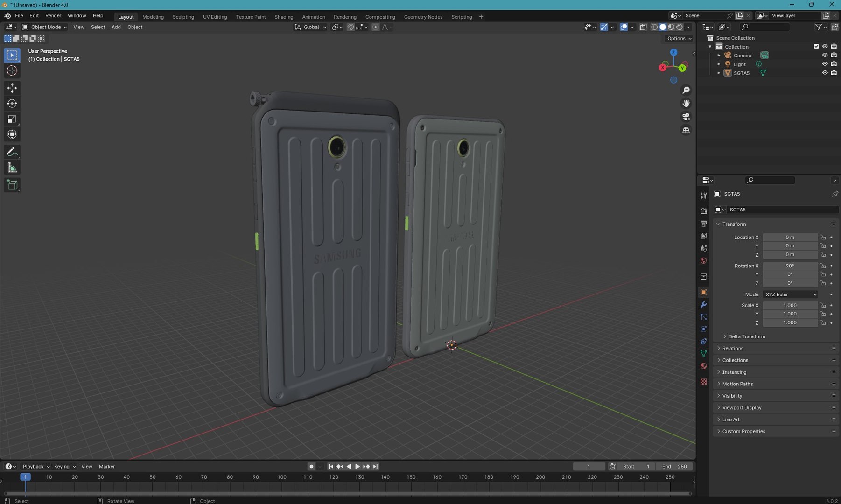Activate the Select Box tool
Viewport: 841px width, 504px height.
coord(12,56)
